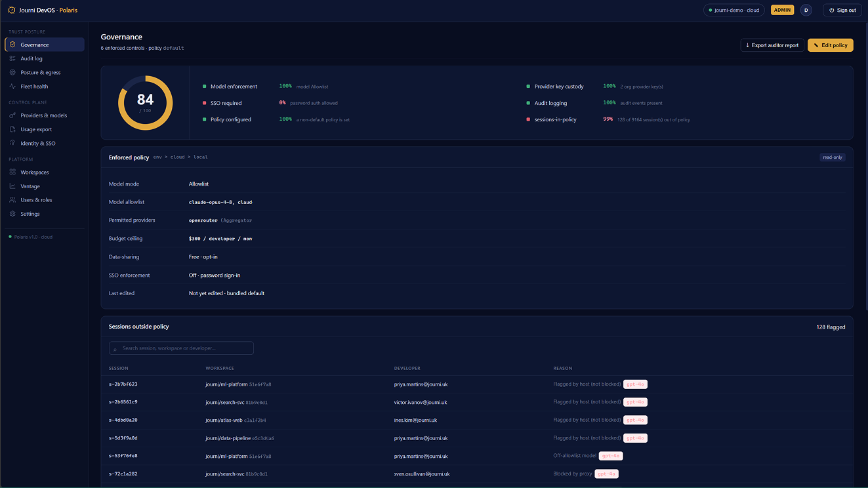Click the SESSION column header
Viewport: 868px width, 488px height.
(119, 369)
